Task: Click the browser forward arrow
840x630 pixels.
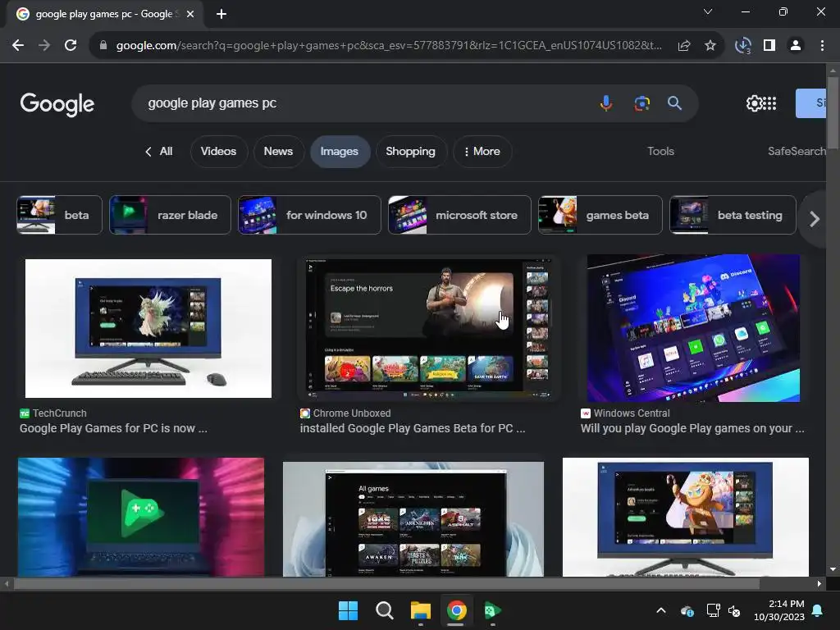Action: click(x=44, y=46)
